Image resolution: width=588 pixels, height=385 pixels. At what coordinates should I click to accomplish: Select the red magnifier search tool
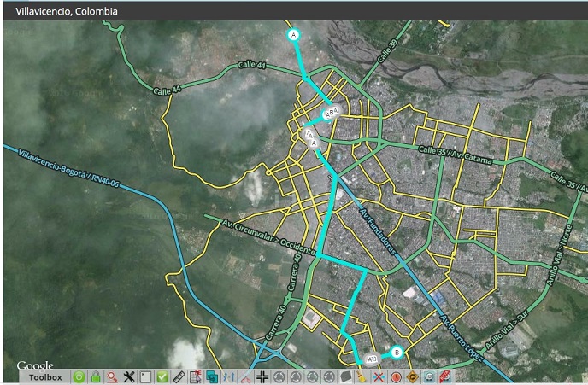tap(112, 376)
